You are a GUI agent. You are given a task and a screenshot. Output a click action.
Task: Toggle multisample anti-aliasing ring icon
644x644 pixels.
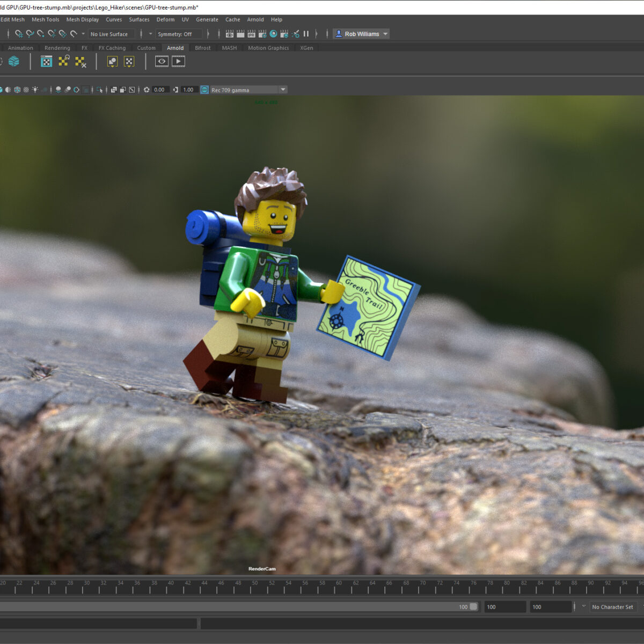(76, 90)
